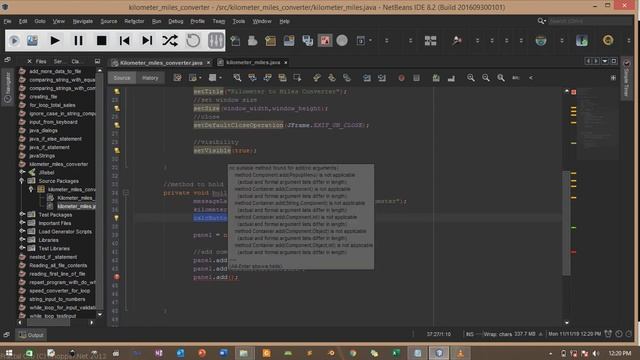Expand the Libraries node
This screenshot has width=640, height=360.
click(x=22, y=240)
